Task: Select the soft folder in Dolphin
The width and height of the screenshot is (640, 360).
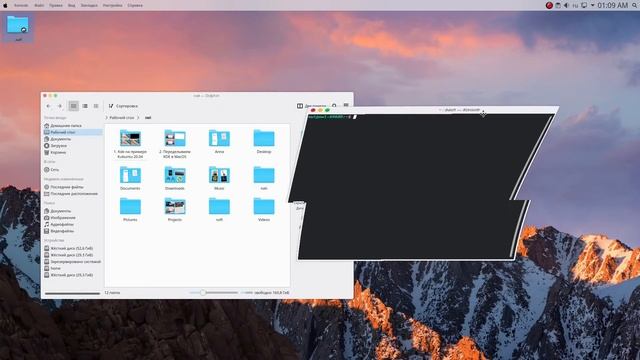Action: point(219,209)
